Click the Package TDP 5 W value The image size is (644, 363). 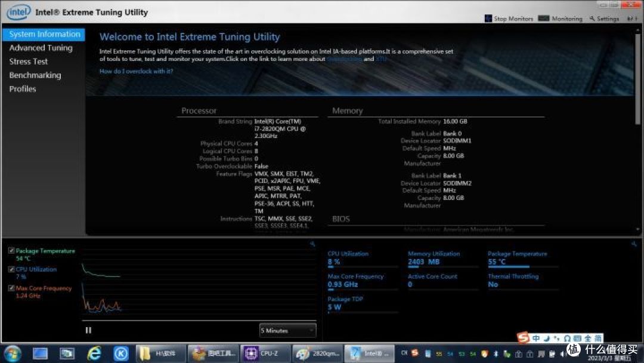point(335,307)
